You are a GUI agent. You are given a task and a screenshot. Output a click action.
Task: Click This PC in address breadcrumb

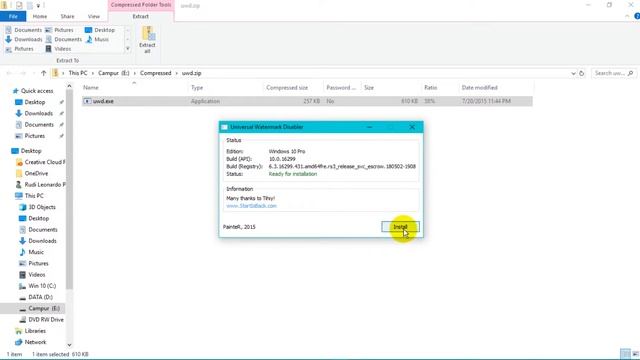78,73
